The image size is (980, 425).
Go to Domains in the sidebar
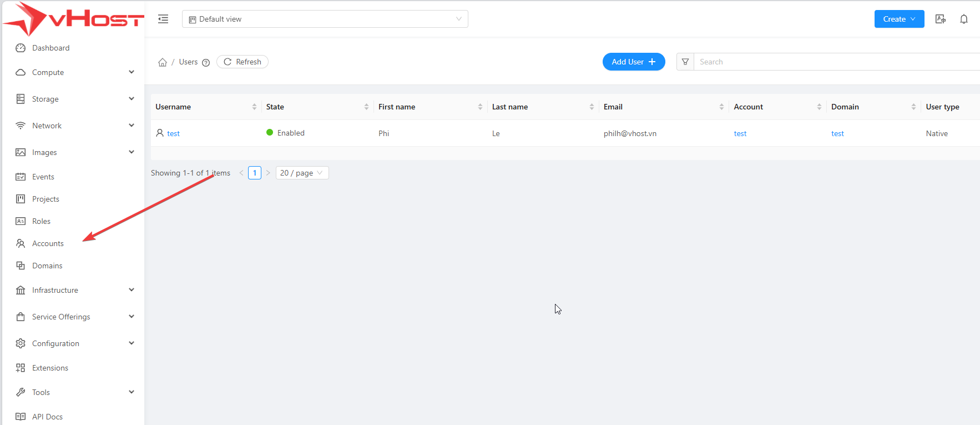[x=47, y=266]
